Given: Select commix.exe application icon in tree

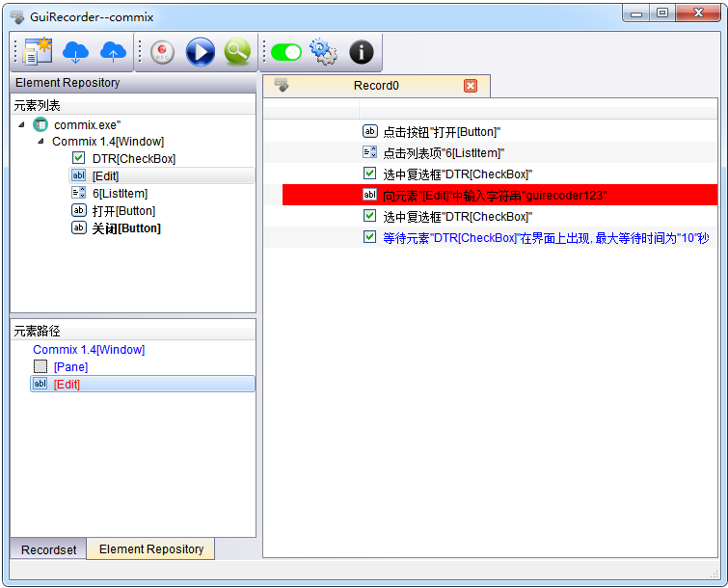Looking at the screenshot, I should tap(40, 124).
